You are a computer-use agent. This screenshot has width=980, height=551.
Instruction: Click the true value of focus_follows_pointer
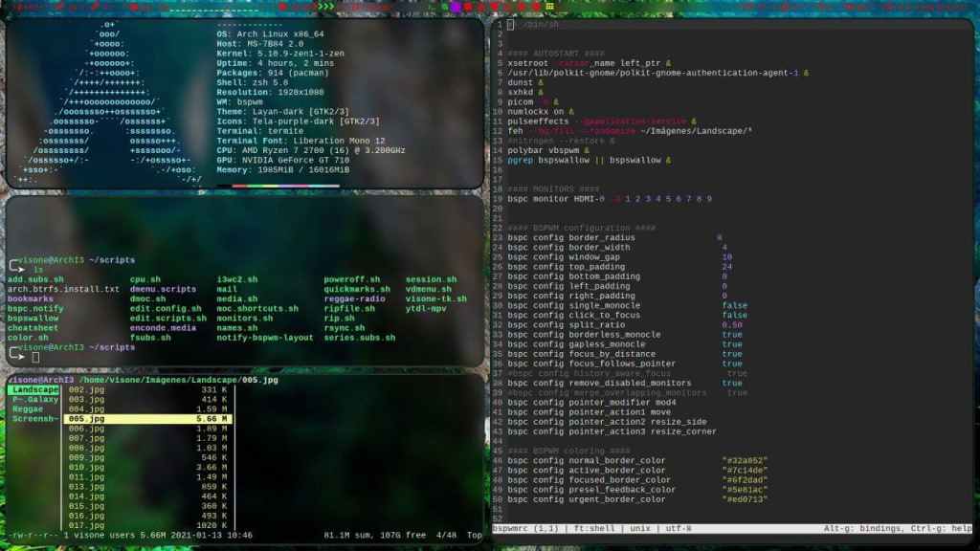pos(732,364)
